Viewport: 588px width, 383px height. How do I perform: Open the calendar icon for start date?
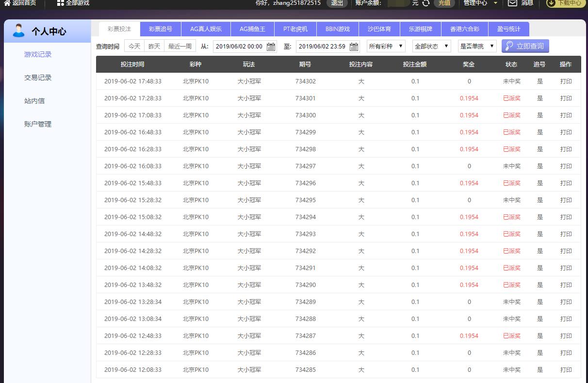tap(271, 47)
